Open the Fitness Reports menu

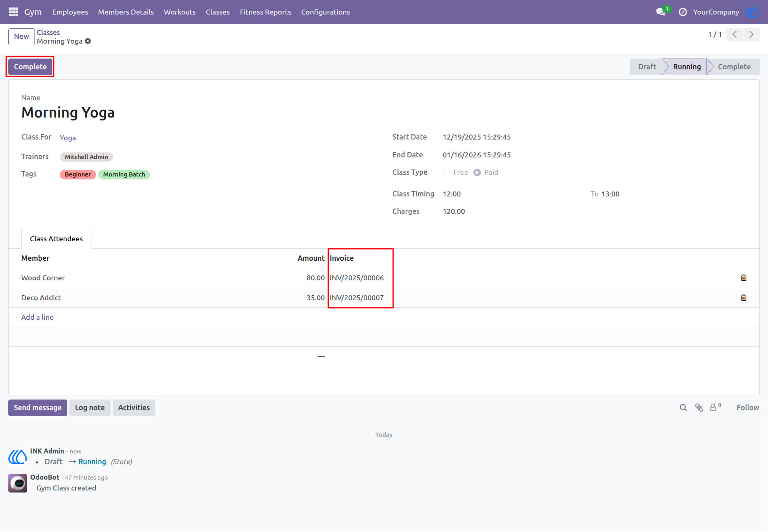[265, 12]
